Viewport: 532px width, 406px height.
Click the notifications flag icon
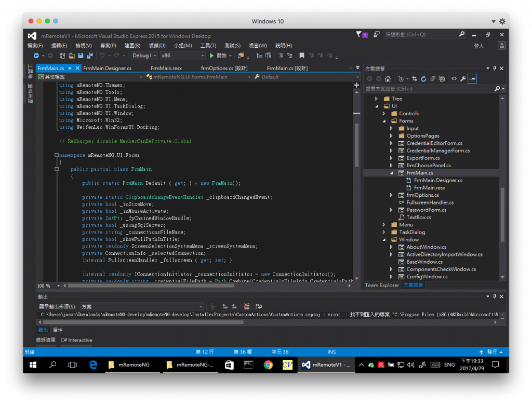(x=358, y=35)
